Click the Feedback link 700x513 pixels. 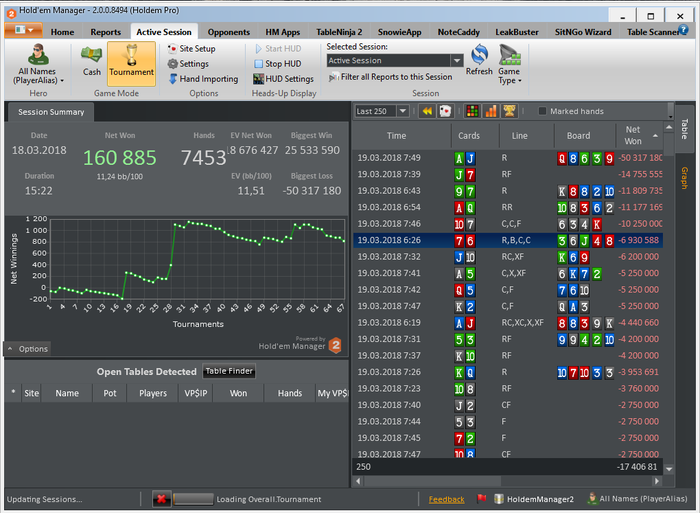(x=446, y=500)
